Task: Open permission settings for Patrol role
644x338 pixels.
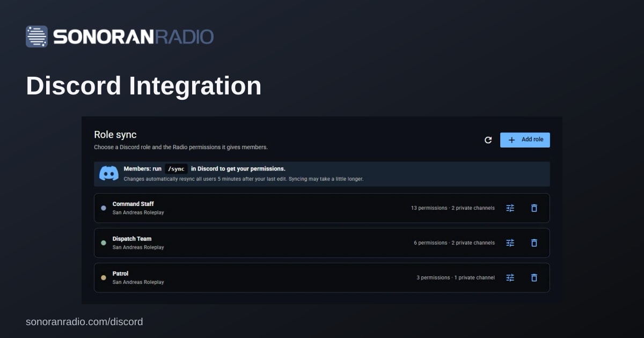Action: [x=510, y=278]
